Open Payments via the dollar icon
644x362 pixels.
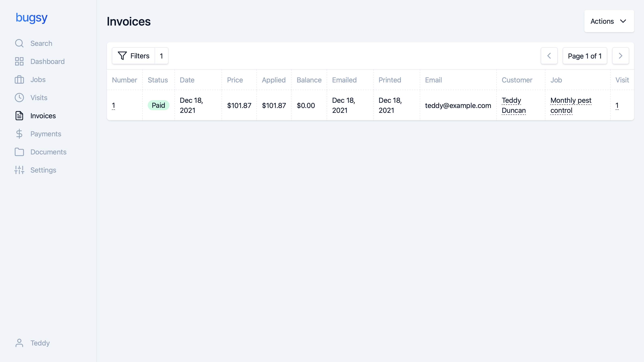19,134
